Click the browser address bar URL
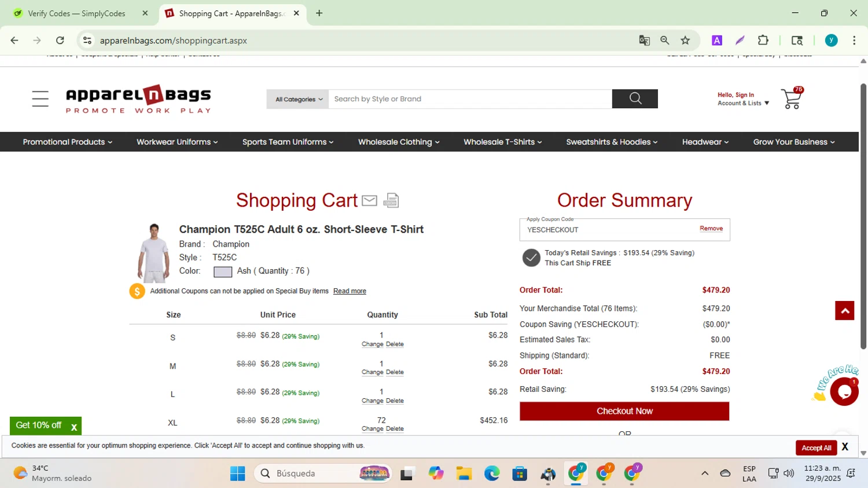The width and height of the screenshot is (868, 488). point(173,41)
